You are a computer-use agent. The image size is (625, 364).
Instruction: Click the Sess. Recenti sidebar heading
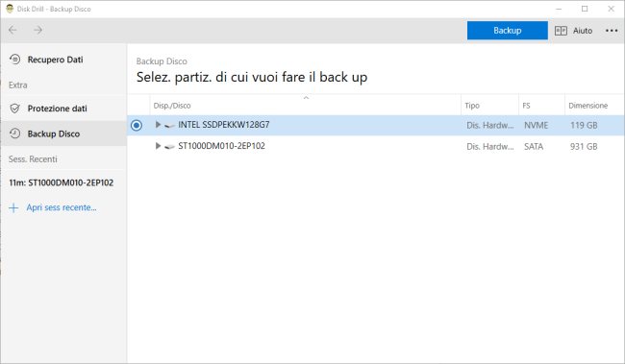pyautogui.click(x=33, y=159)
